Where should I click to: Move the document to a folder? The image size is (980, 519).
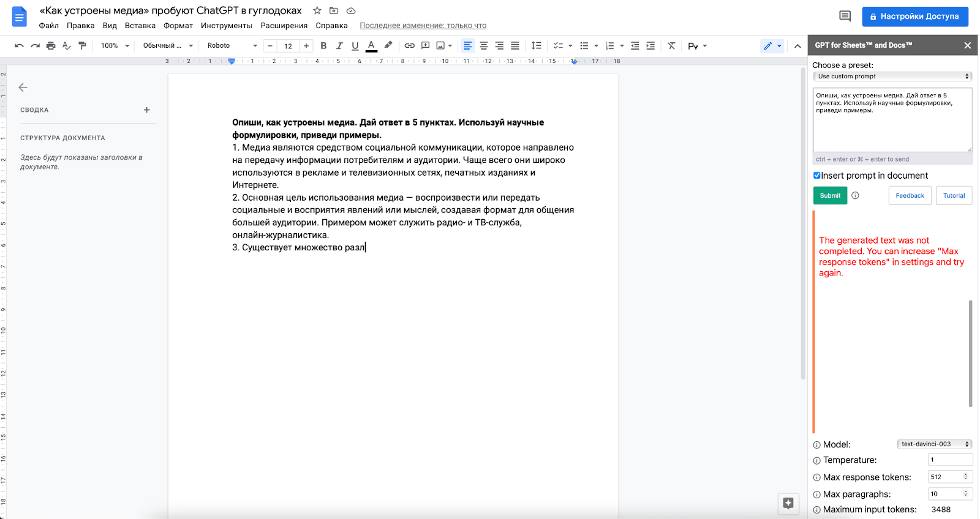coord(334,10)
